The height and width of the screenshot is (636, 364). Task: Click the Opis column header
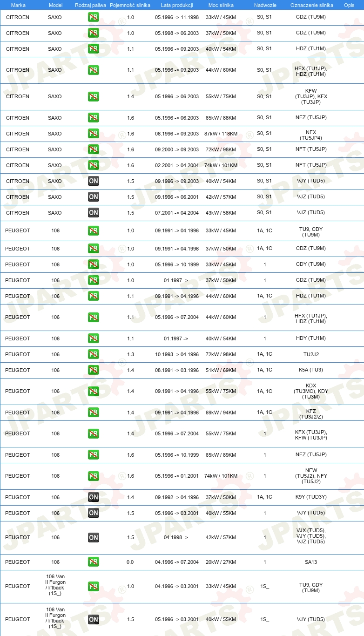pyautogui.click(x=349, y=5)
